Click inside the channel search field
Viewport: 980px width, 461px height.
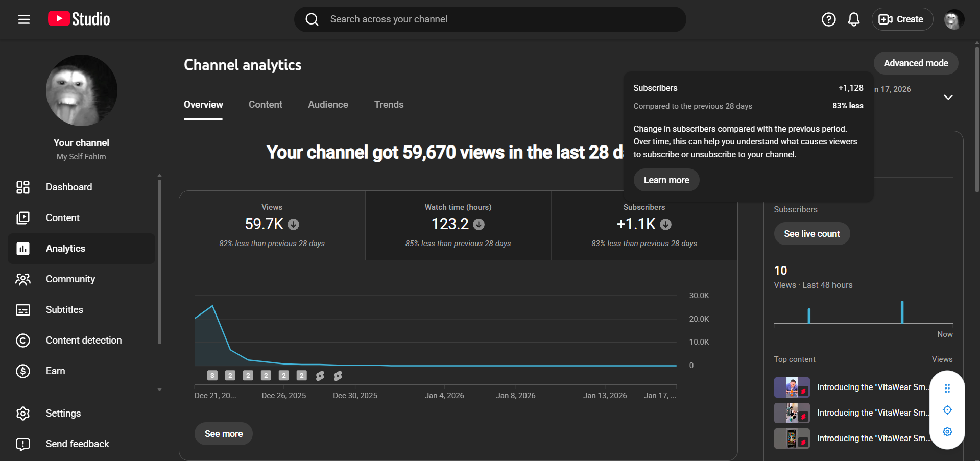coord(490,19)
